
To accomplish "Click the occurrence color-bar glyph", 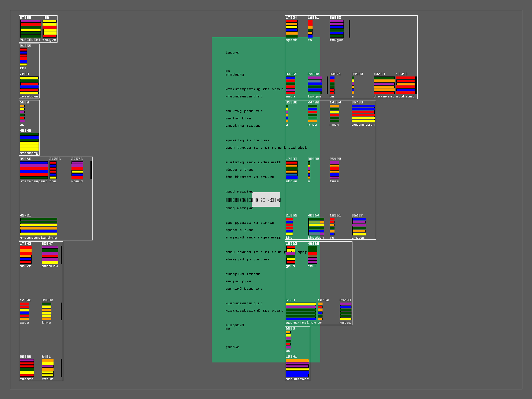I will (297, 368).
